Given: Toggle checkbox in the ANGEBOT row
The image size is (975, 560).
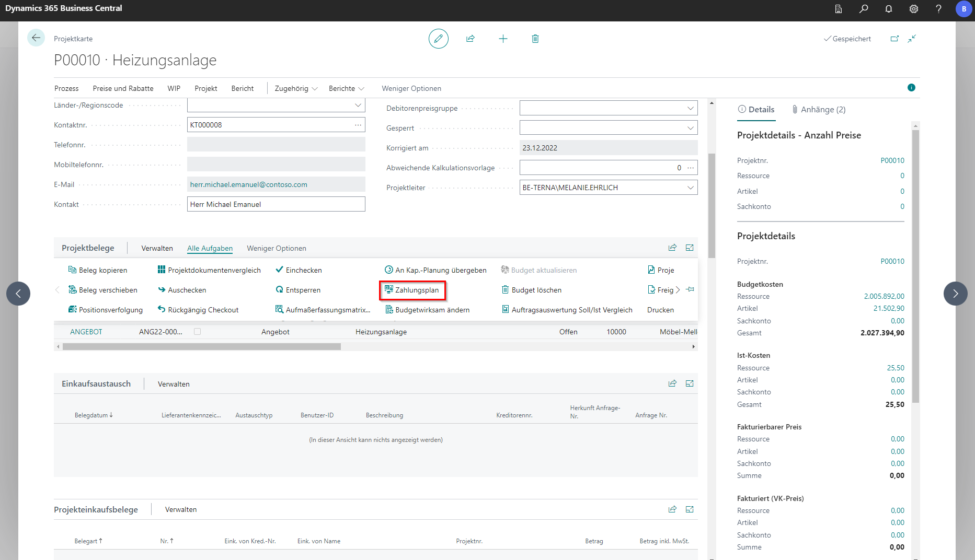Looking at the screenshot, I should (197, 332).
